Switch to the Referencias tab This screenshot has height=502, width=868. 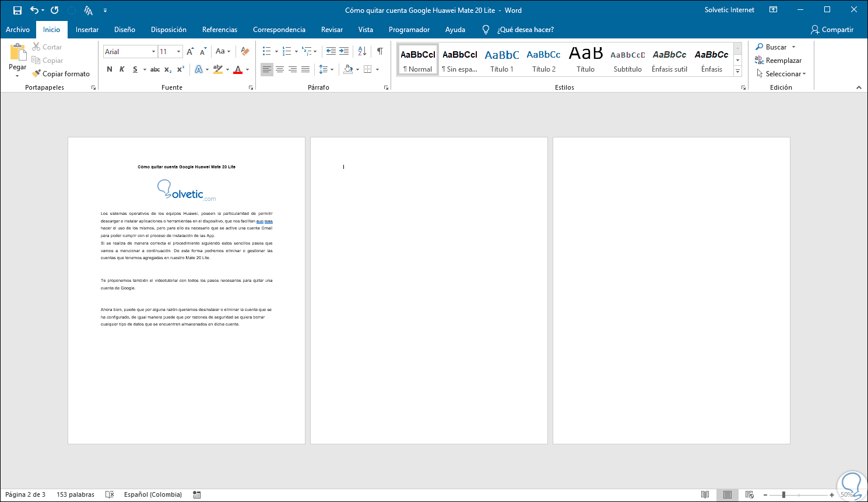click(219, 30)
